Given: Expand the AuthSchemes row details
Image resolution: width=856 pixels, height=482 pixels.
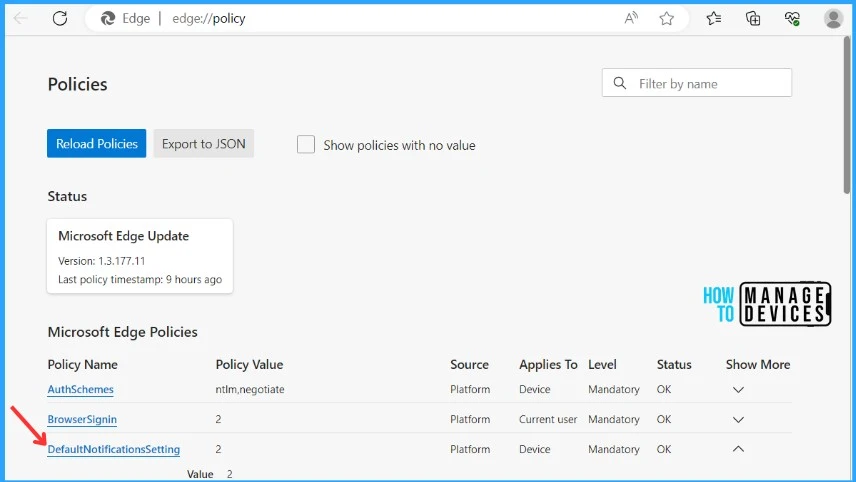Looking at the screenshot, I should click(738, 390).
